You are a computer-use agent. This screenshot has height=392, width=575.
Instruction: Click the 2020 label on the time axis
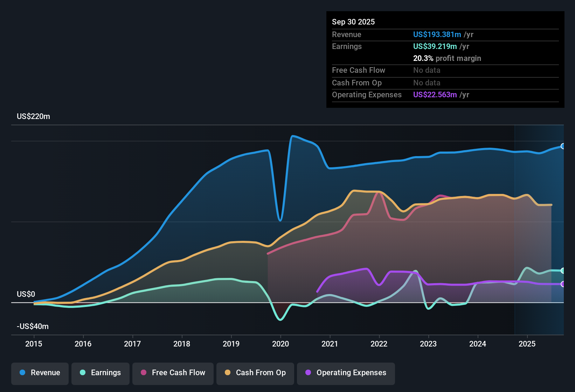pyautogui.click(x=280, y=344)
